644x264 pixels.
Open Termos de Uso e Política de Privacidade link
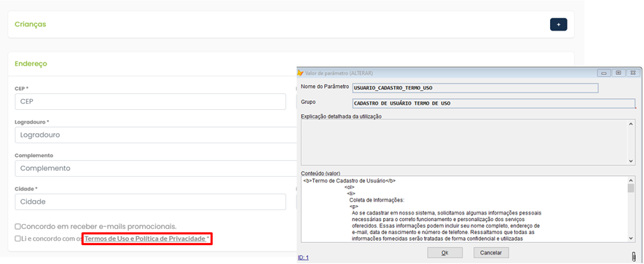click(x=147, y=238)
